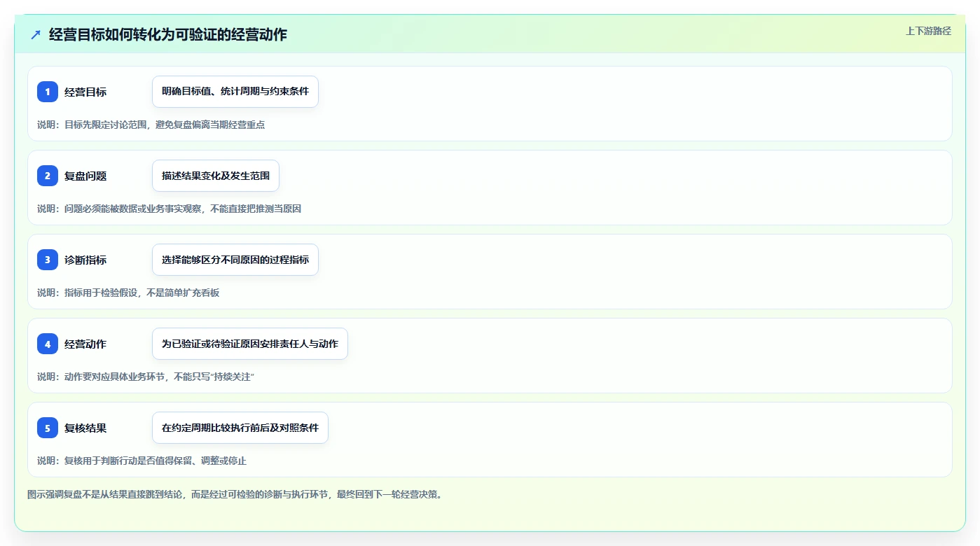
Task: Click the 诊断指标 step label
Action: 85,260
